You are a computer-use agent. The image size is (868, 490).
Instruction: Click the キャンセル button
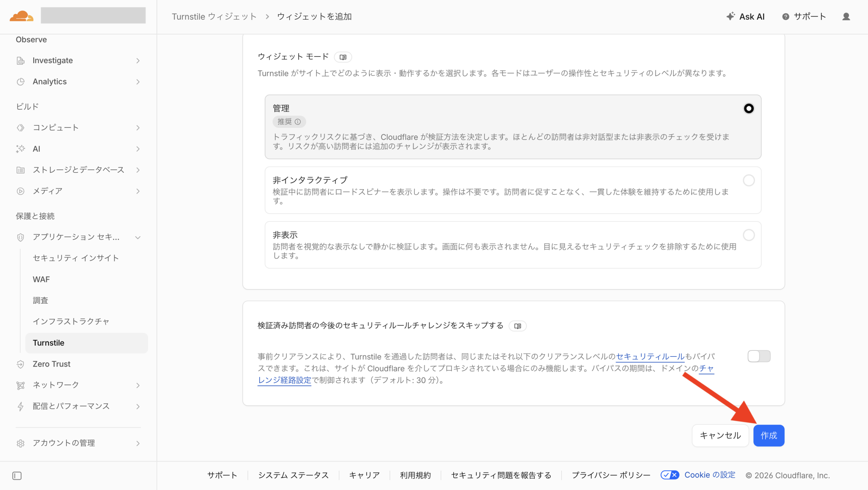coord(720,435)
